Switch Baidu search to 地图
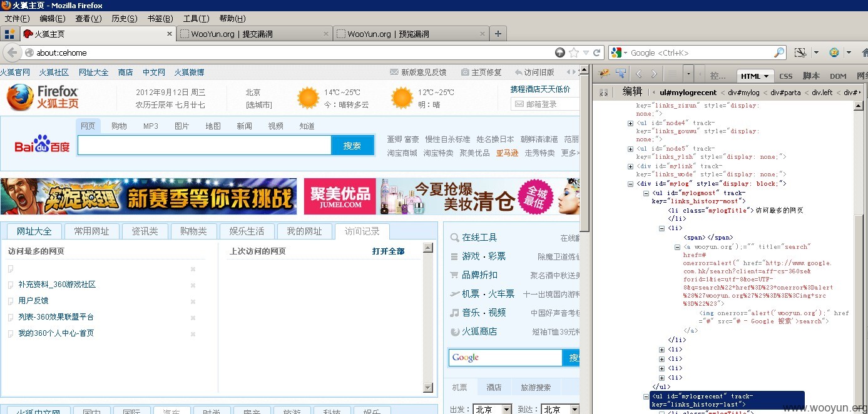 pos(213,126)
